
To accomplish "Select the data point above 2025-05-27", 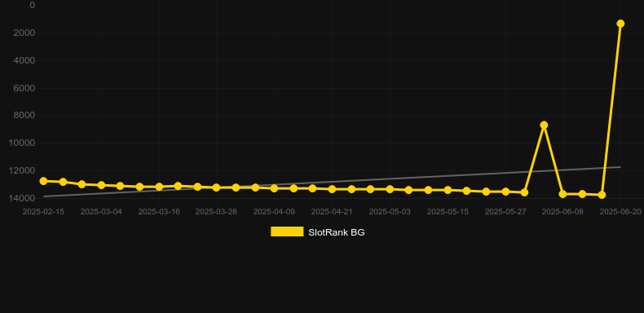I will pos(505,192).
